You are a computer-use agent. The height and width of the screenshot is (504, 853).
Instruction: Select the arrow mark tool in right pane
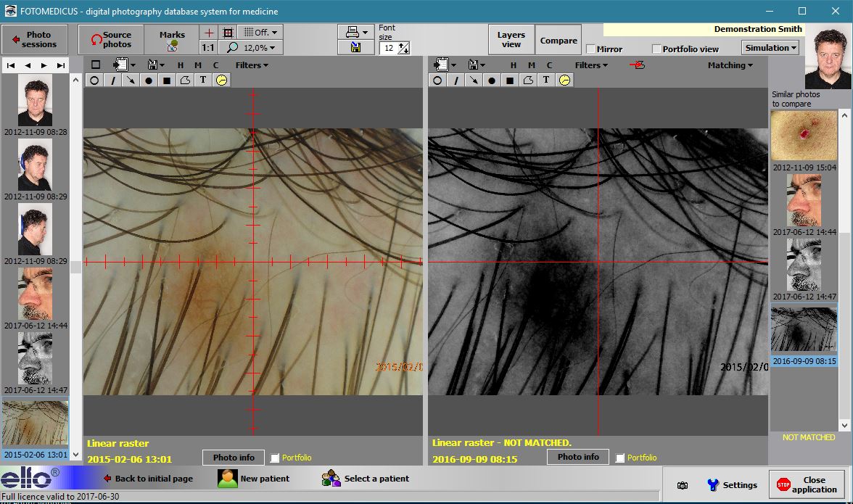[474, 80]
